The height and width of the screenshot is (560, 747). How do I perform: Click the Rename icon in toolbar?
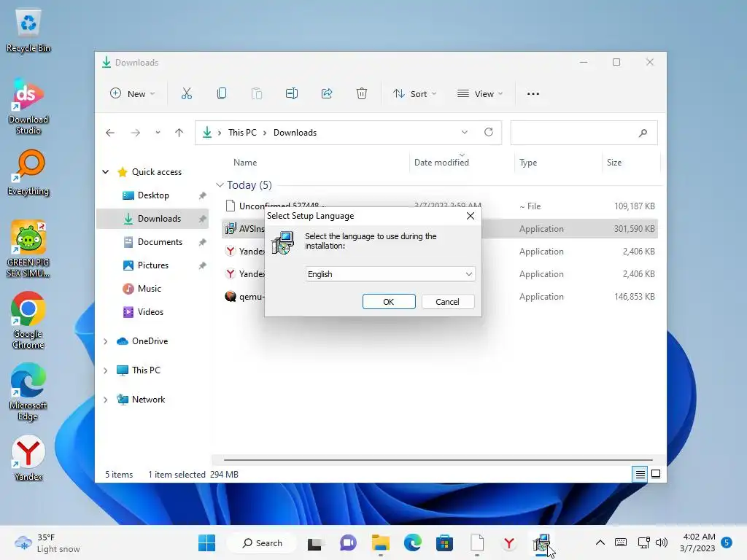292,93
